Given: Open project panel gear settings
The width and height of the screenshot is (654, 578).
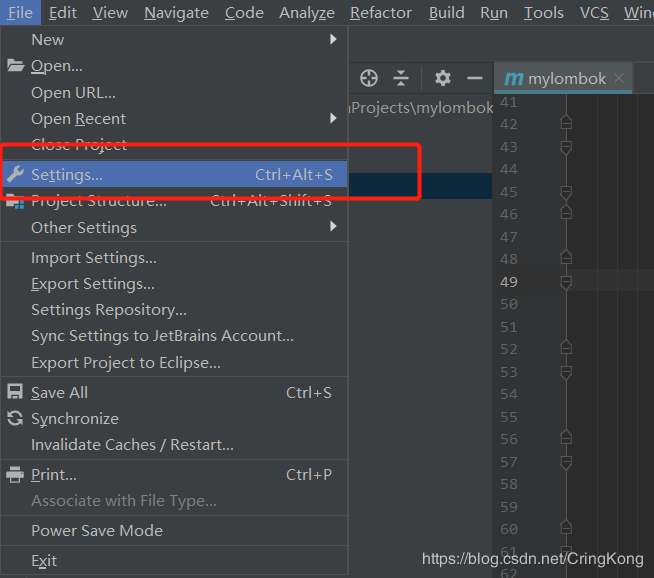Looking at the screenshot, I should click(443, 78).
